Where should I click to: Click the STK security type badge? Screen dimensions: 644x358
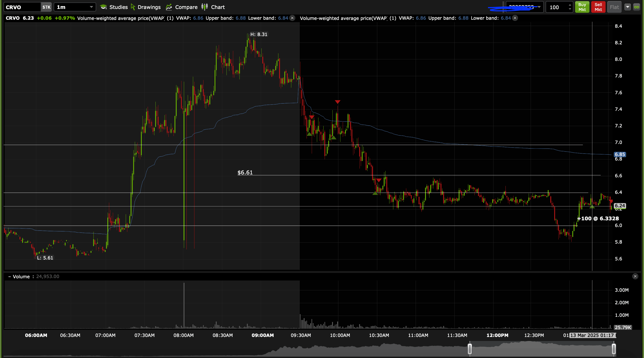(x=46, y=7)
